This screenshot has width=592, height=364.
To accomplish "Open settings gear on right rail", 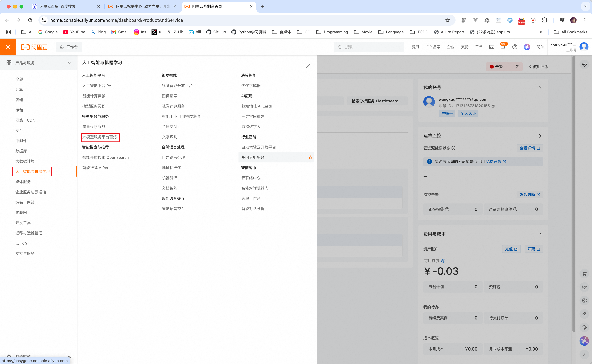I will pos(584,300).
